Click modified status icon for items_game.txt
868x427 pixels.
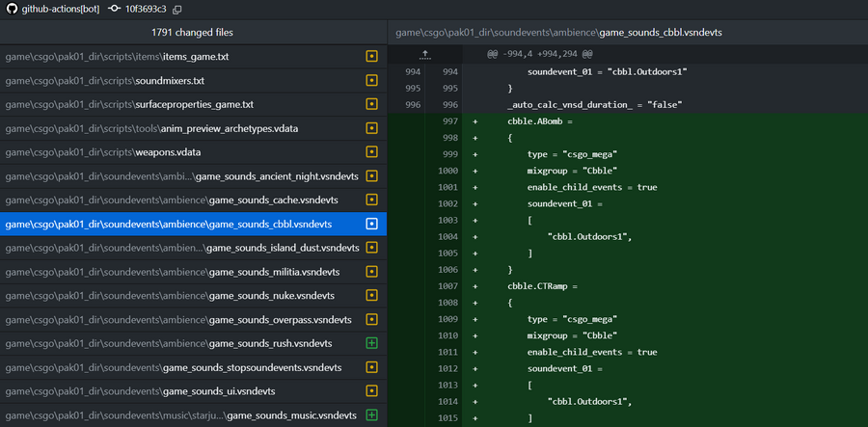click(x=372, y=57)
